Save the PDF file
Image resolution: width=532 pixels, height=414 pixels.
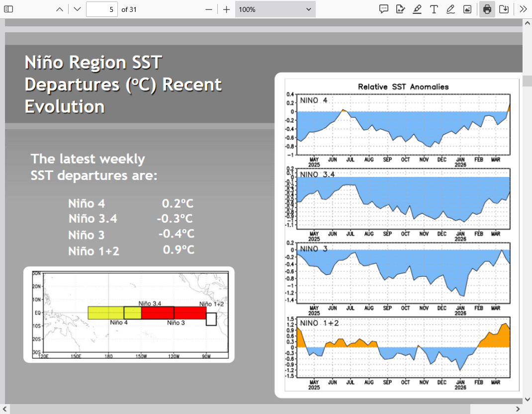[504, 9]
